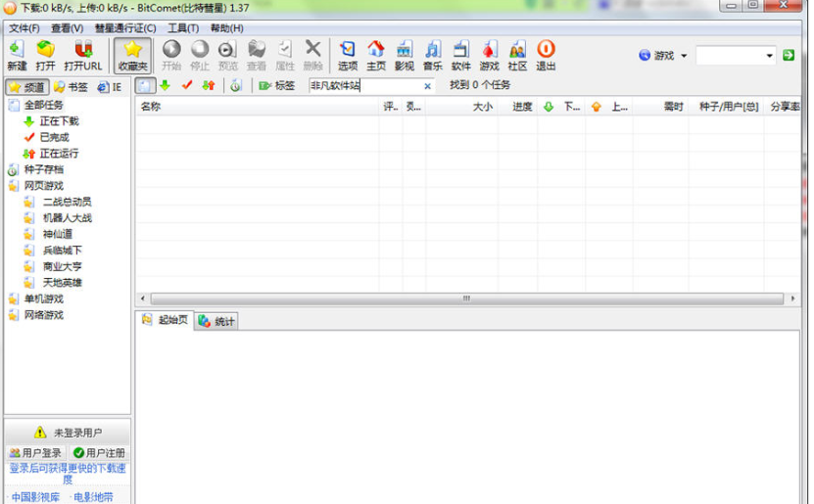814x504 pixels.
Task: Click the 删除 (Delete) toolbar icon
Action: pyautogui.click(x=313, y=56)
